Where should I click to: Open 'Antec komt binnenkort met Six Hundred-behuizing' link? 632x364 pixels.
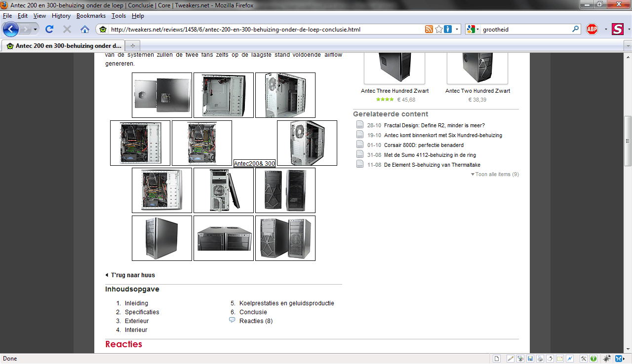coord(443,135)
